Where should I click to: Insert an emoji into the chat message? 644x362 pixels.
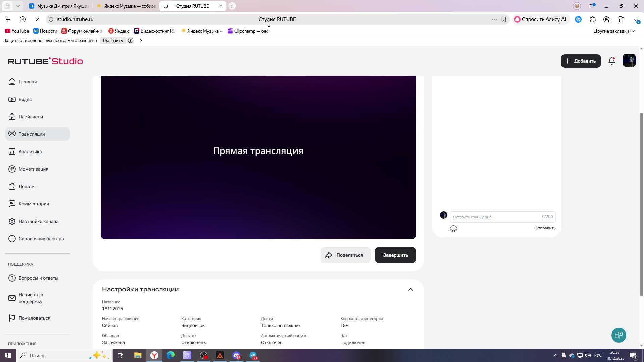point(453,228)
